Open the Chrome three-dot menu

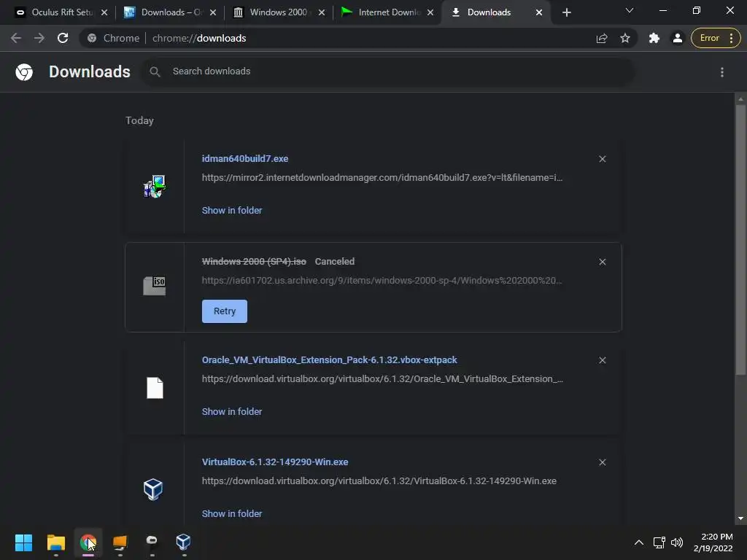click(x=731, y=38)
